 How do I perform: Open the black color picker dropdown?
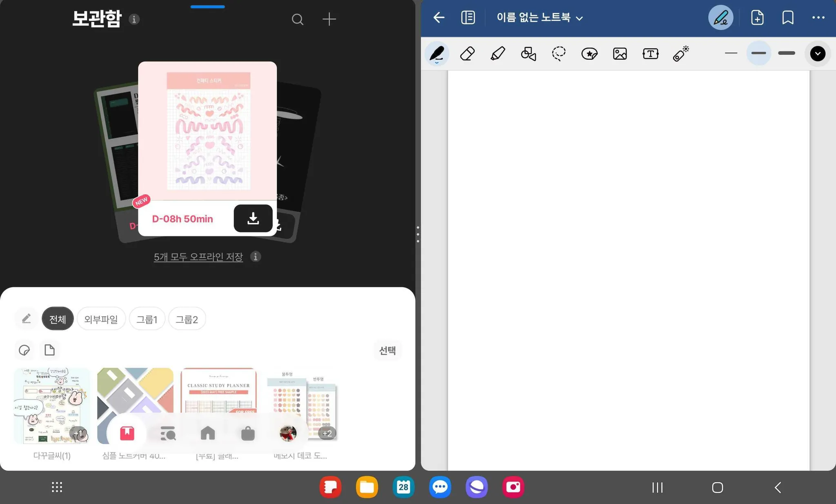pyautogui.click(x=818, y=53)
